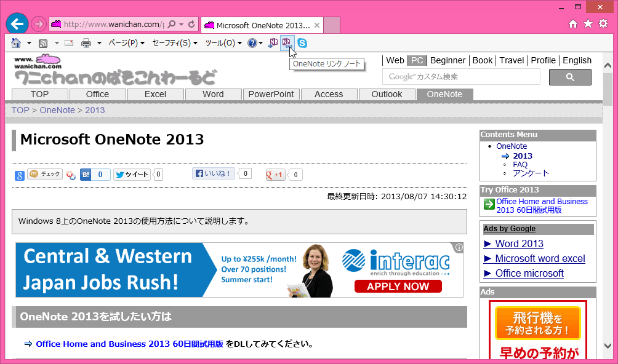Image resolution: width=618 pixels, height=364 pixels.
Task: Select the Word navigation tab
Action: (x=213, y=95)
